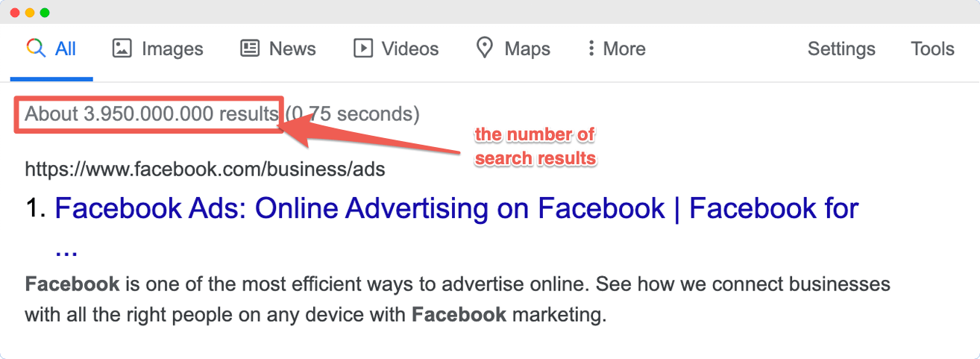Screen dimensions: 980x359
Task: Open search Settings menu
Action: [841, 49]
